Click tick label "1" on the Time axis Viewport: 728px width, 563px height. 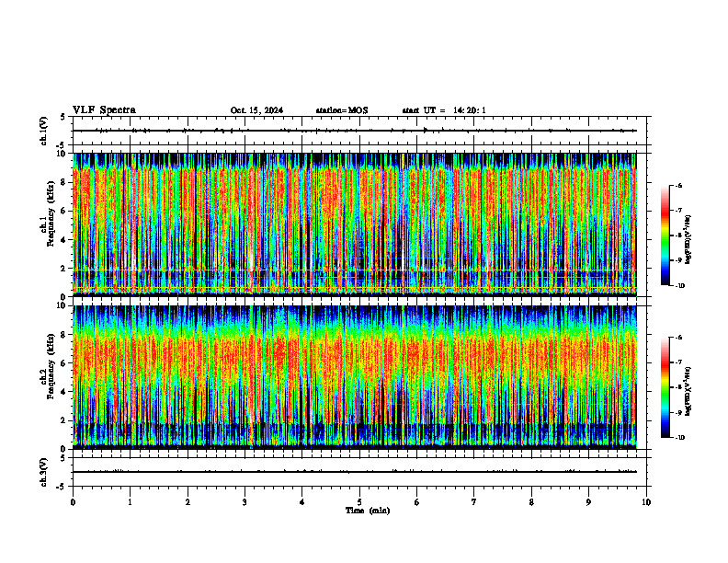click(130, 502)
